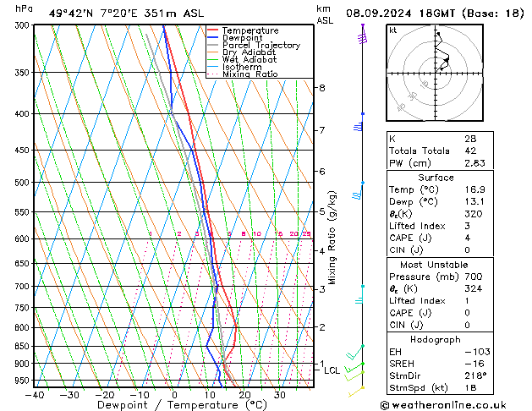Image resolution: width=532 pixels, height=411 pixels.
Task: Click the LCL marker on the right axis
Action: click(332, 370)
